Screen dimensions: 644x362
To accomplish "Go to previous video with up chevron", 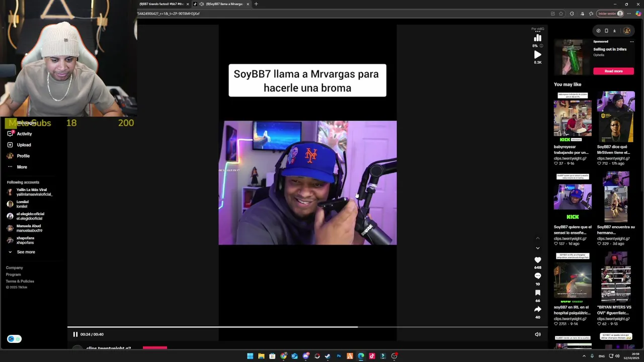I will [538, 238].
